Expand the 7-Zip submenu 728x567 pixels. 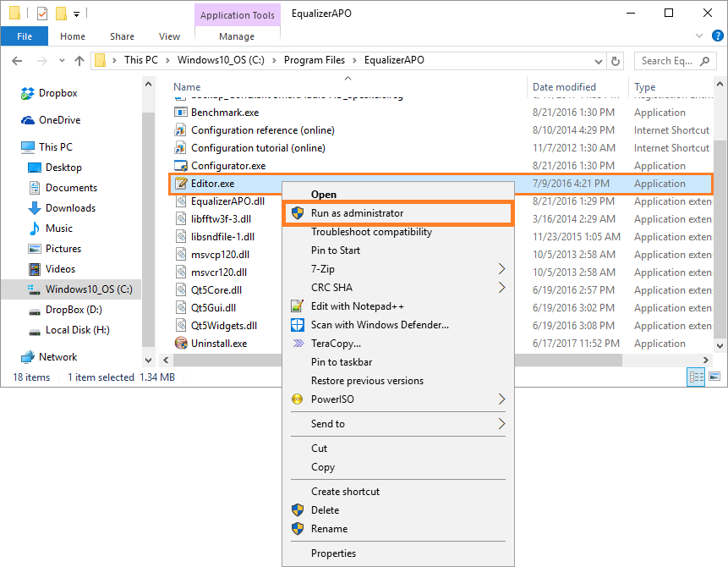tap(501, 269)
